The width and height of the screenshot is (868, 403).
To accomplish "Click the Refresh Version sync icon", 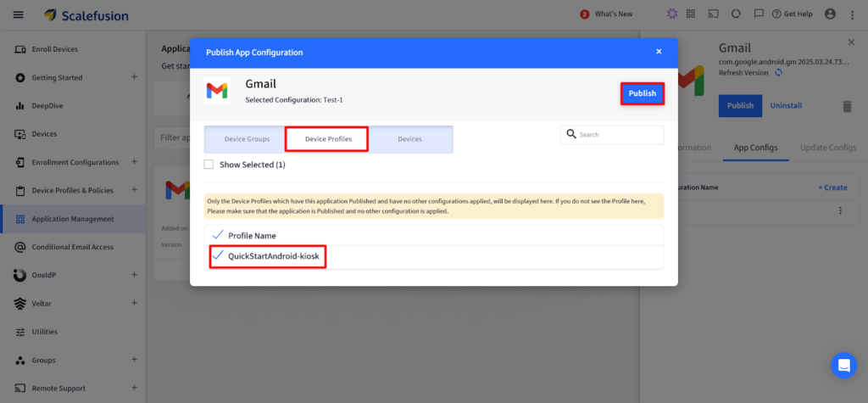I will coord(777,73).
